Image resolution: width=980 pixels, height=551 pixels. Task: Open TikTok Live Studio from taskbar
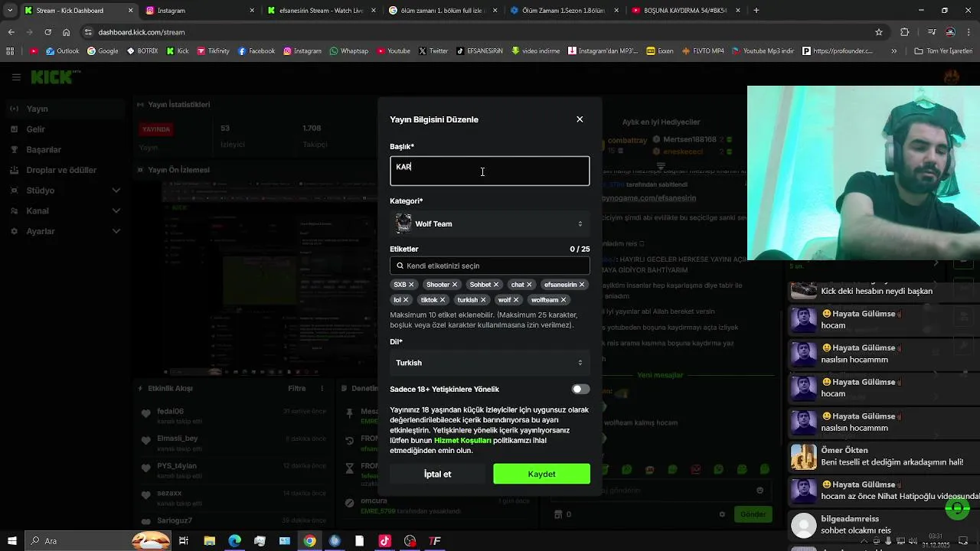pos(384,541)
